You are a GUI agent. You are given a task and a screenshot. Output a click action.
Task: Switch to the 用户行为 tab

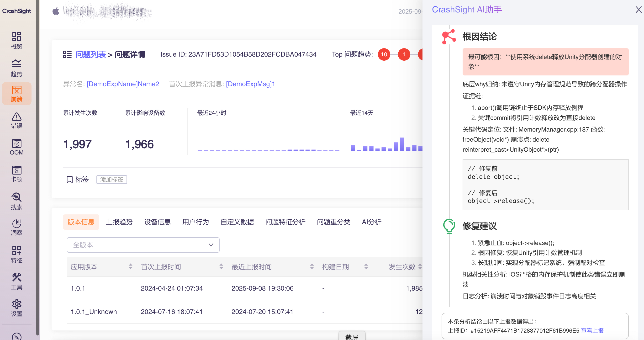pyautogui.click(x=195, y=222)
